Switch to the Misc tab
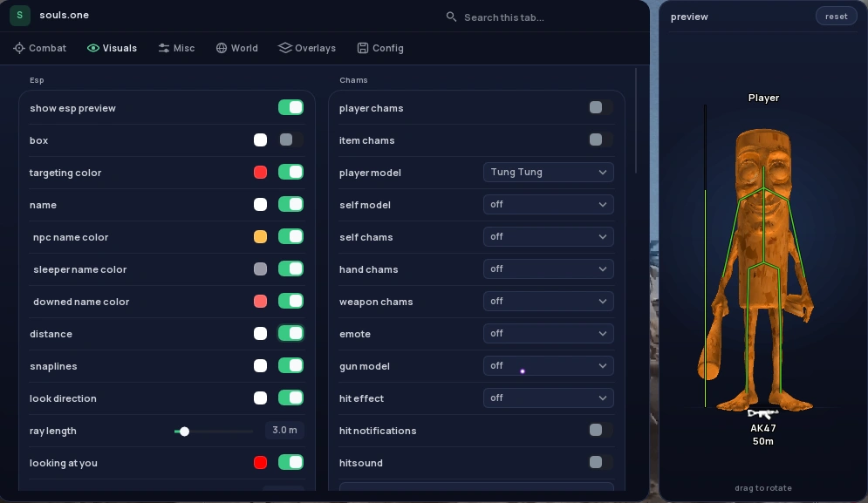 point(176,48)
